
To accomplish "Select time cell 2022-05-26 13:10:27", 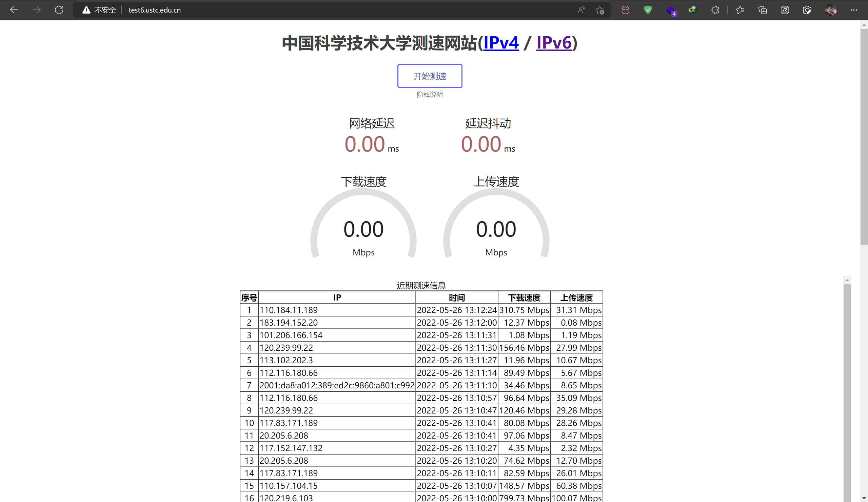I will pyautogui.click(x=457, y=448).
